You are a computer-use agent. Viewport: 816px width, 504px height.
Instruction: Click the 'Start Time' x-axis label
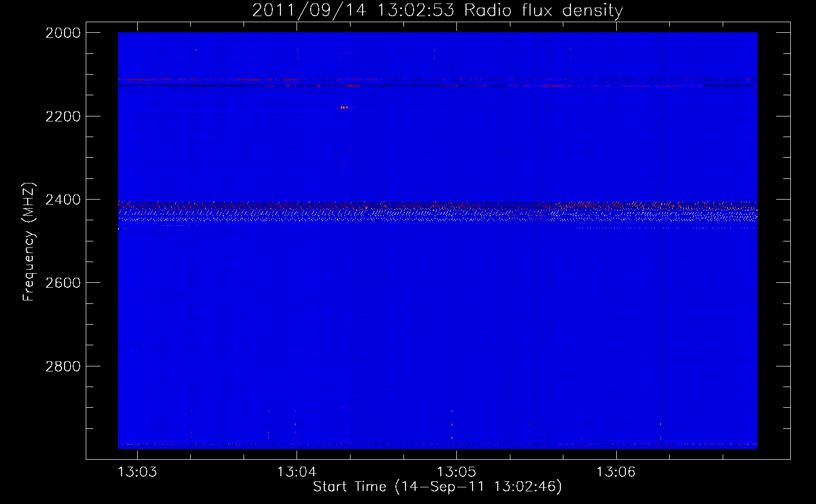coord(349,487)
